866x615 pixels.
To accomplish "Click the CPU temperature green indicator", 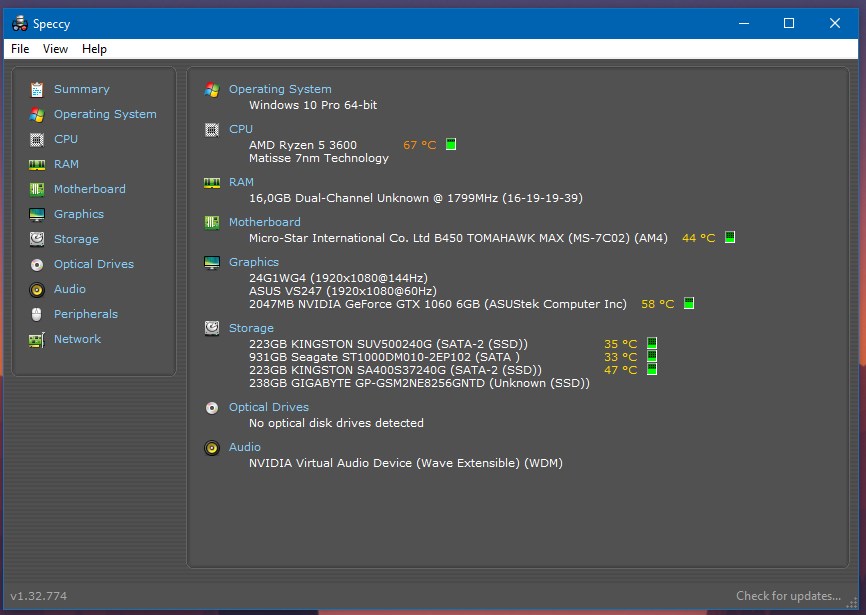I will click(451, 144).
